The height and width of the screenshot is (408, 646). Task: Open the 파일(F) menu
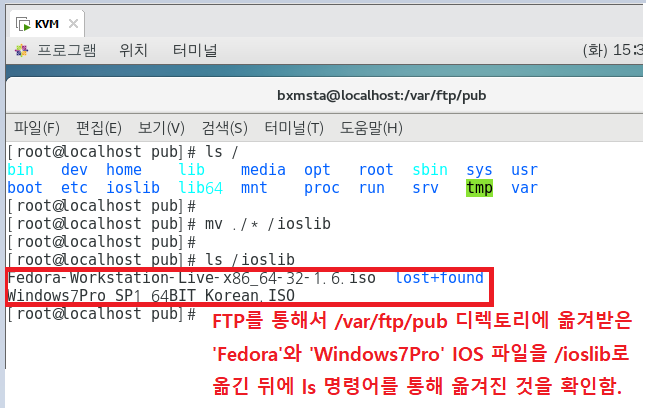[x=37, y=128]
